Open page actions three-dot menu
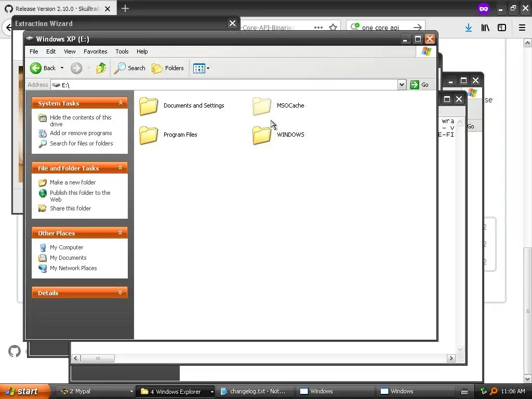The width and height of the screenshot is (532, 399). (318, 27)
